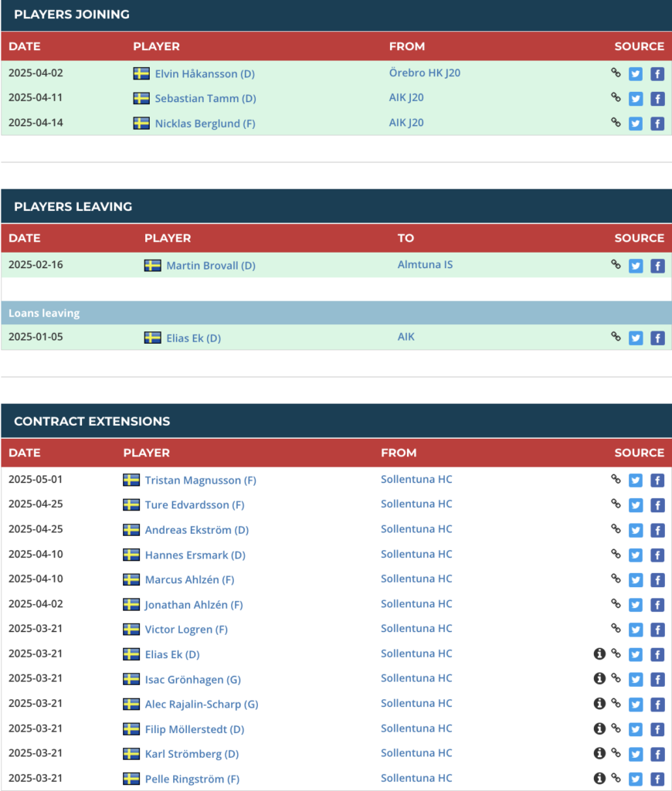Share Martin Brovall transfer on Facebook

657,266
